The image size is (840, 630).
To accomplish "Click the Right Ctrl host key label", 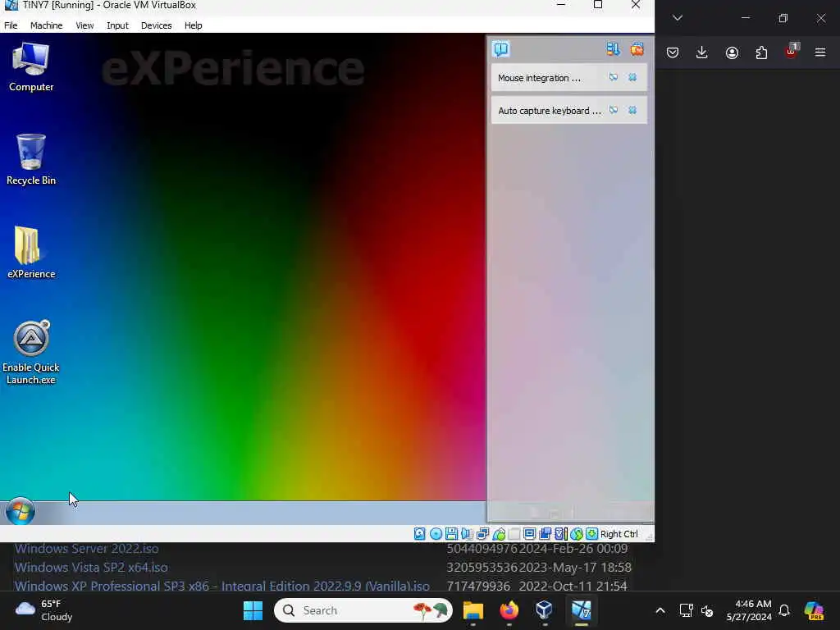I will 619,534.
